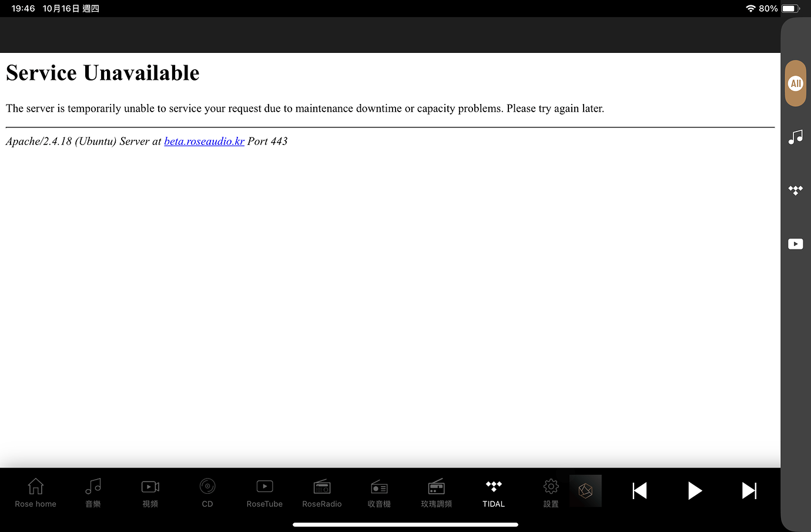
Task: Tap the 收音機 radio icon
Action: coord(379,492)
